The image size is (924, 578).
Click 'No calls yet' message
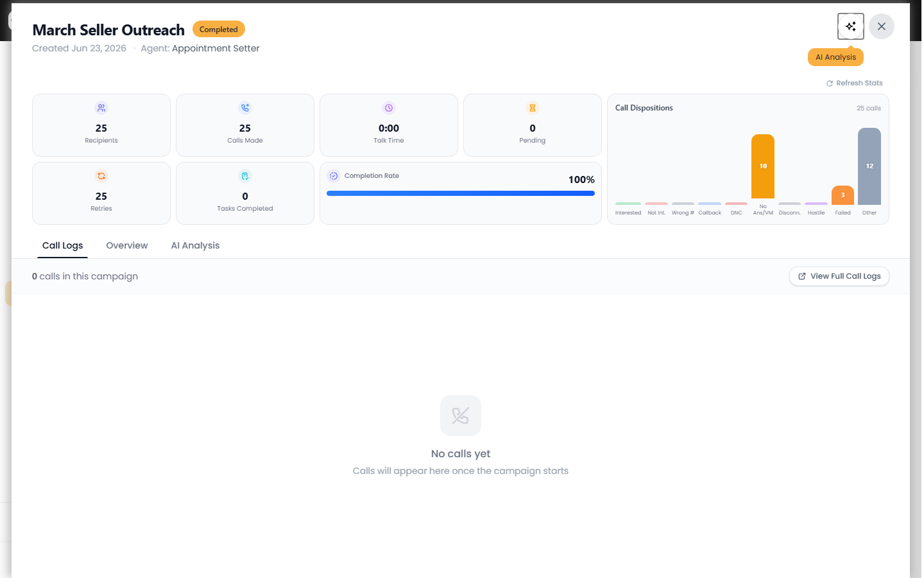pos(461,453)
